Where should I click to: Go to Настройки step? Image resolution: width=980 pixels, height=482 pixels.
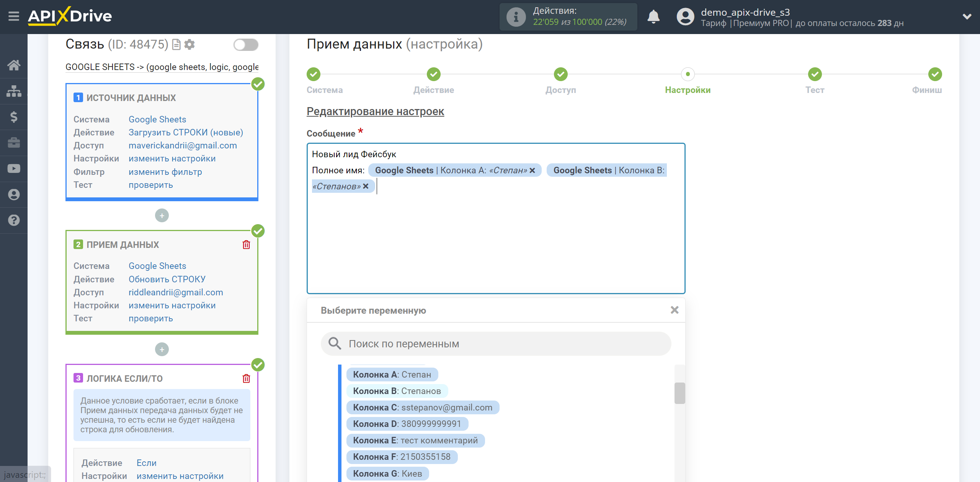tap(688, 74)
